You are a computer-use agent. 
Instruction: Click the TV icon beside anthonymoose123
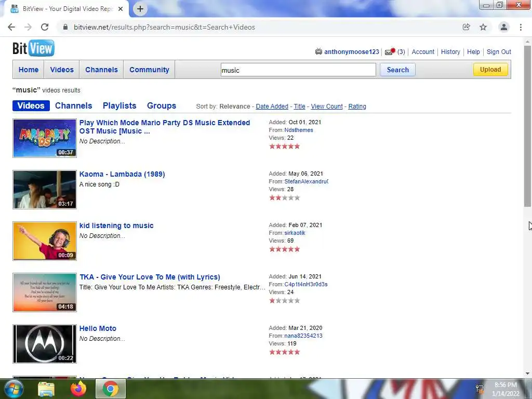[318, 51]
